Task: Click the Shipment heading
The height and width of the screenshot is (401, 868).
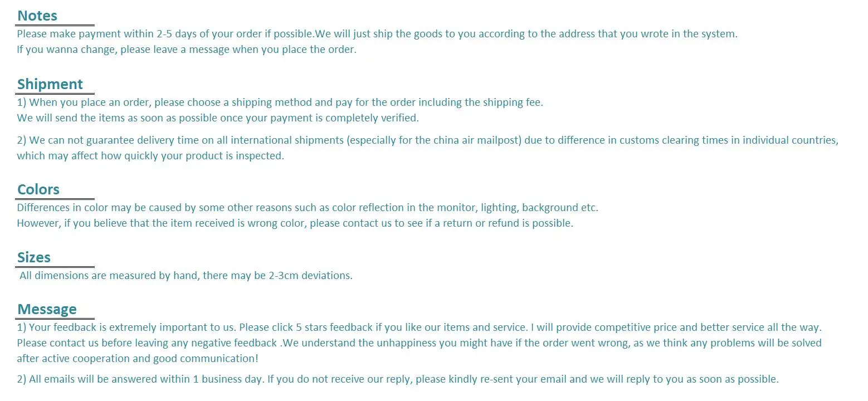Action: point(50,84)
